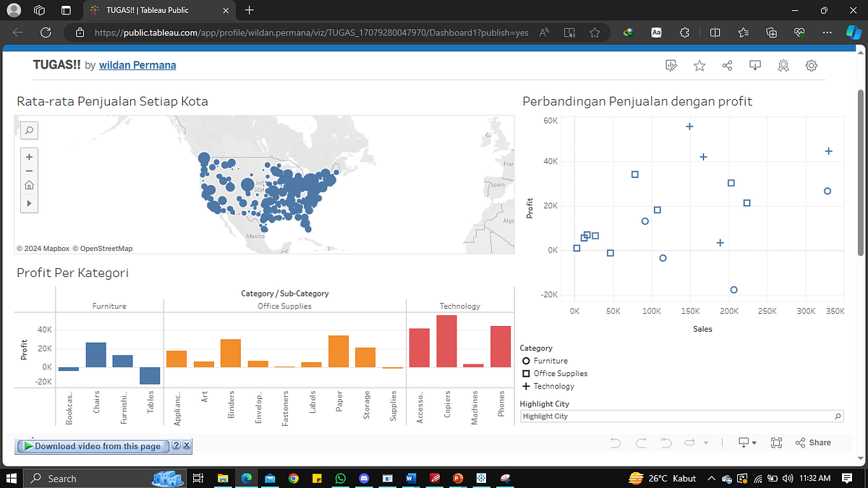Click the Share button at bottom
The width and height of the screenshot is (868, 488).
[x=813, y=442]
